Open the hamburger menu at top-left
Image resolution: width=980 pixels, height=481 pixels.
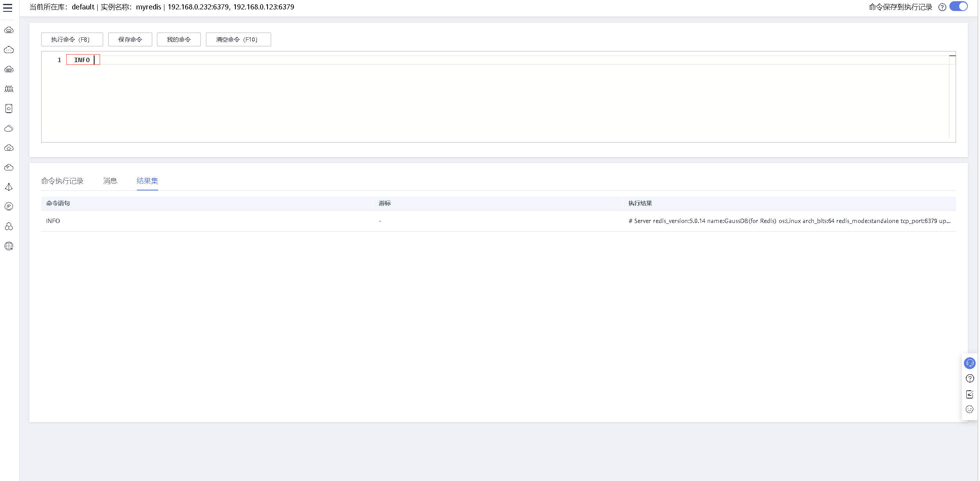tap(8, 7)
